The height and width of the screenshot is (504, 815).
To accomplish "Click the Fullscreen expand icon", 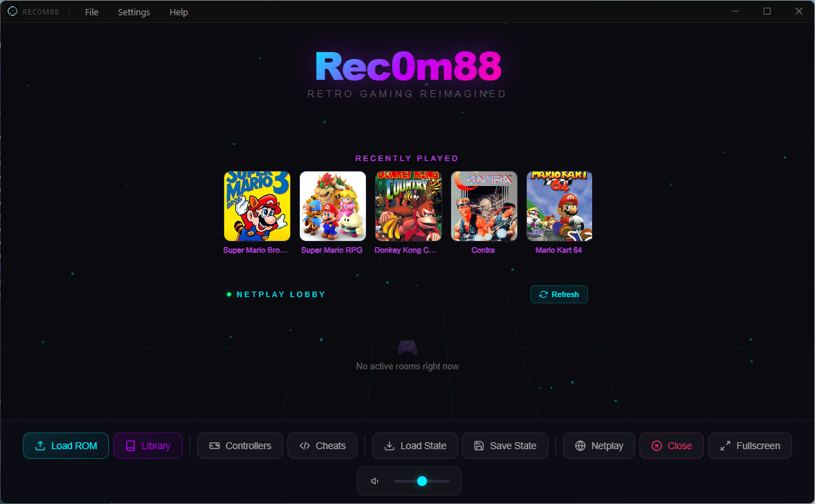I will [726, 446].
